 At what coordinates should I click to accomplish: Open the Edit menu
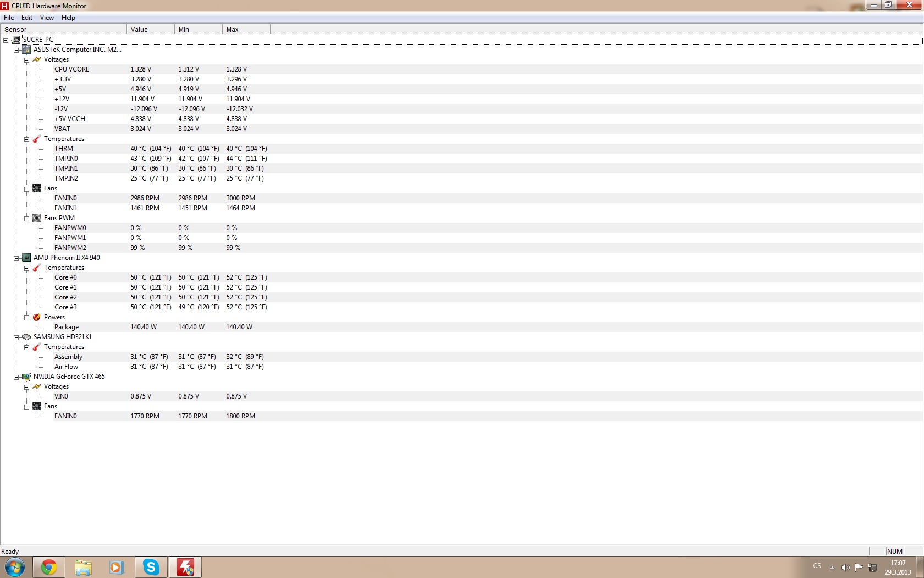[x=27, y=18]
